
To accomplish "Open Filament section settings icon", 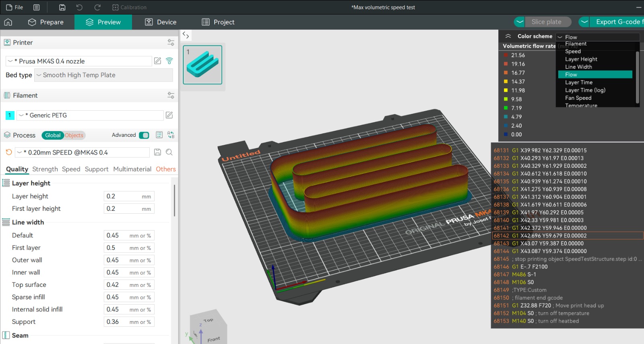I will pyautogui.click(x=171, y=95).
